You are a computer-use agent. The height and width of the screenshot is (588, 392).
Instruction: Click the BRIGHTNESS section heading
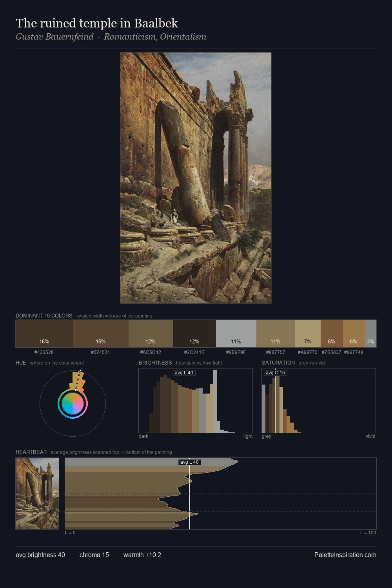[x=155, y=363]
